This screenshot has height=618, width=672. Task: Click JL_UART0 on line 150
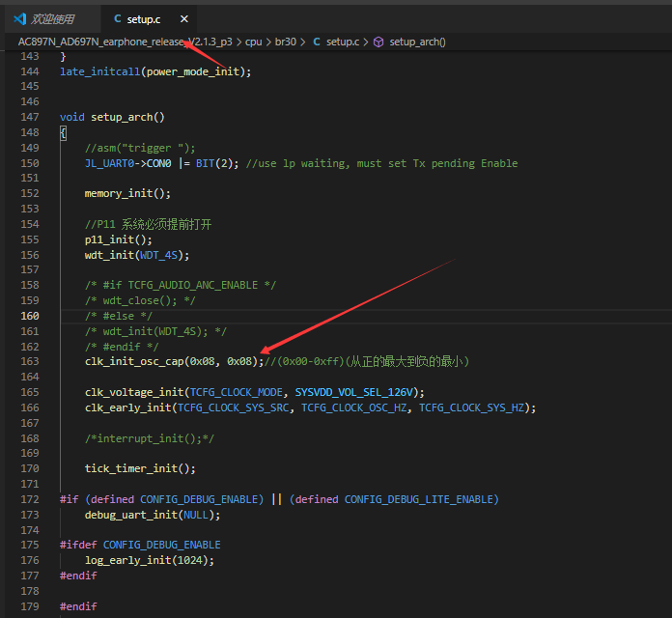tap(110, 163)
